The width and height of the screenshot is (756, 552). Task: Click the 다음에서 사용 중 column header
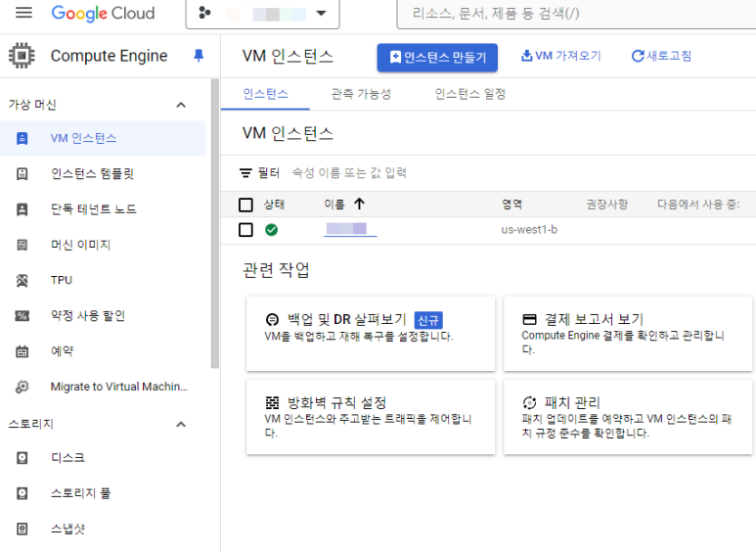pos(698,205)
